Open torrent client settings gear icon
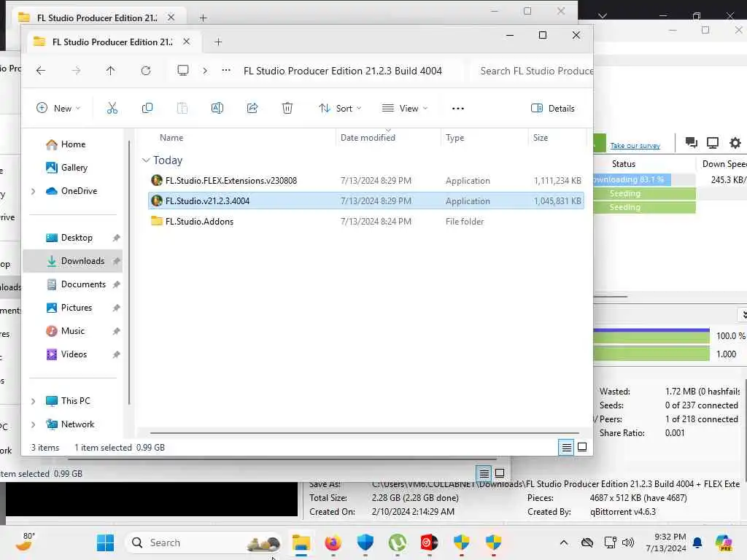 [x=735, y=142]
